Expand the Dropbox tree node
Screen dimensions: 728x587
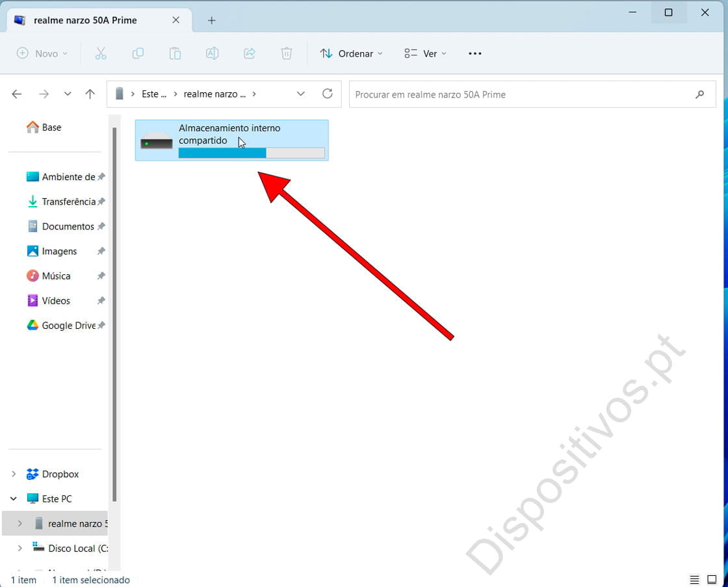14,474
